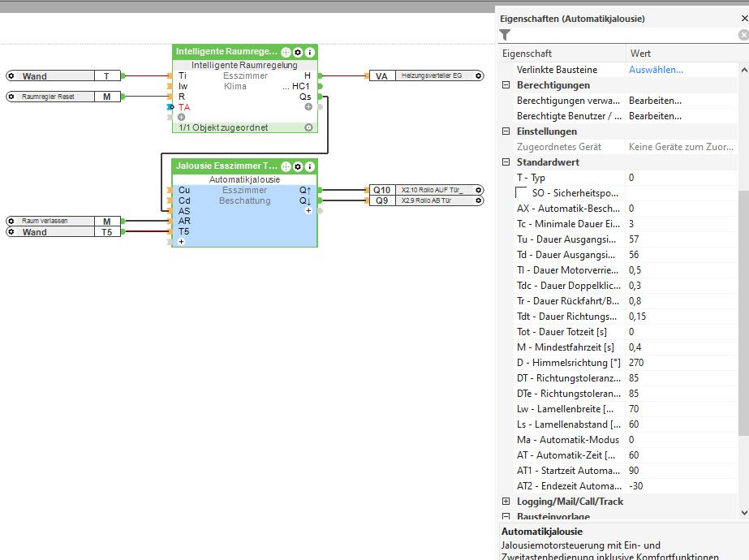Collapse the Berechtigungen section
749x560 pixels.
pyautogui.click(x=506, y=85)
